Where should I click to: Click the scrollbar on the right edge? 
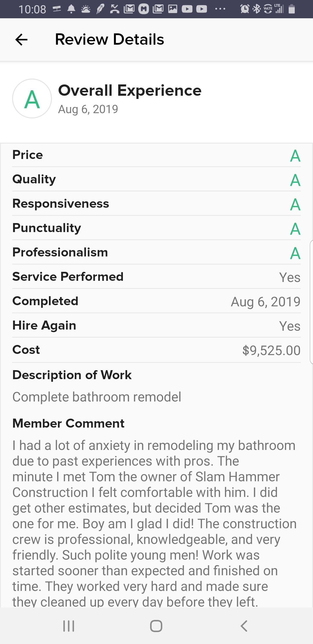click(311, 302)
